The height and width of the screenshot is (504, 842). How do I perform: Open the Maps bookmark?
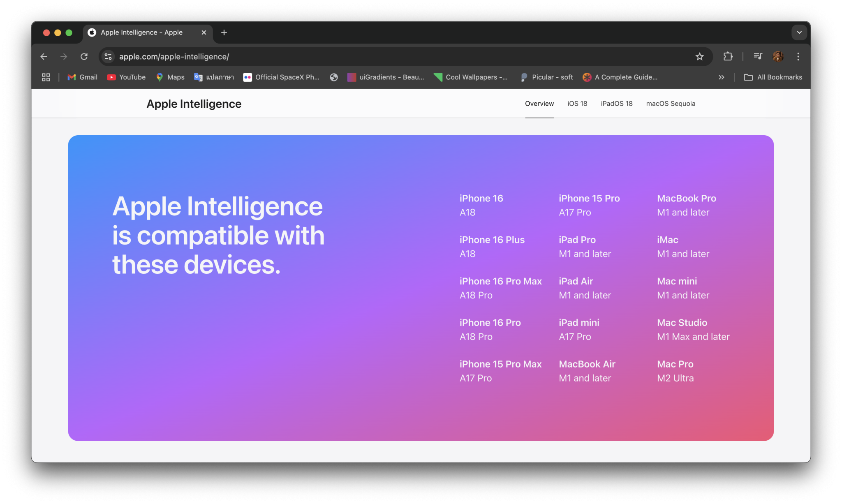[170, 77]
